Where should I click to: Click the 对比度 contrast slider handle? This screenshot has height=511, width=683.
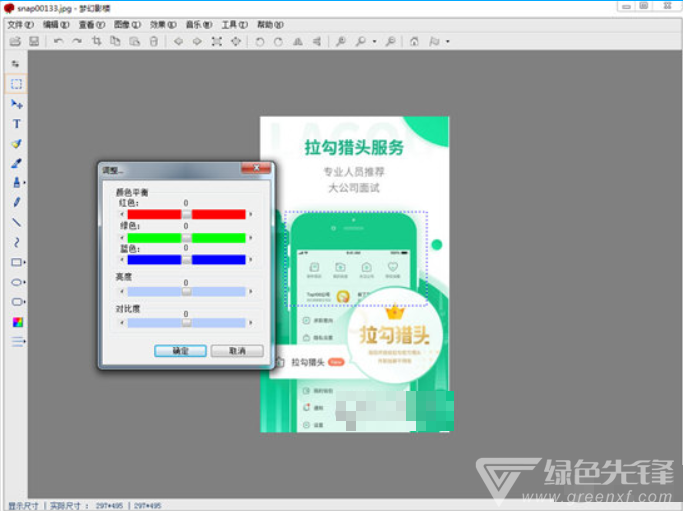186,323
